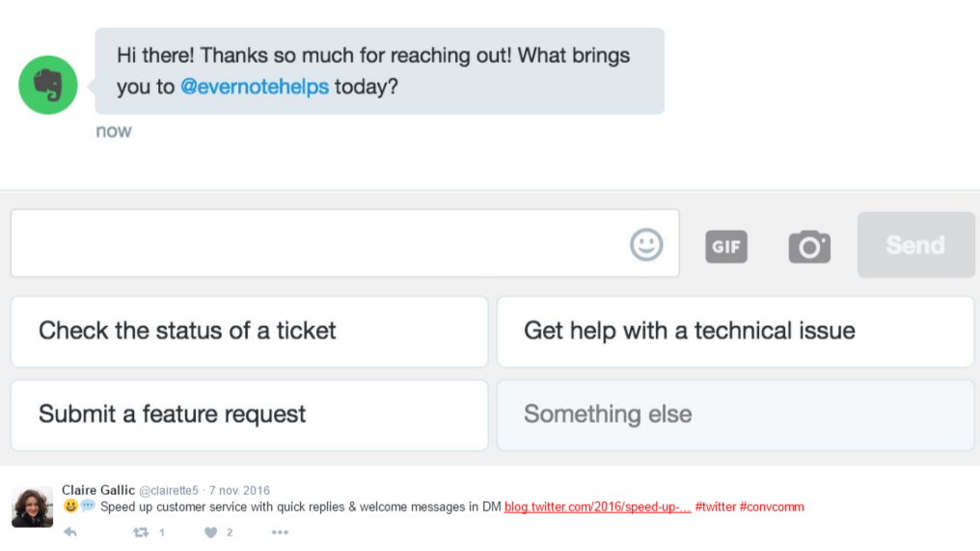Open the emoji picker in message box
The image size is (980, 551).
(646, 244)
